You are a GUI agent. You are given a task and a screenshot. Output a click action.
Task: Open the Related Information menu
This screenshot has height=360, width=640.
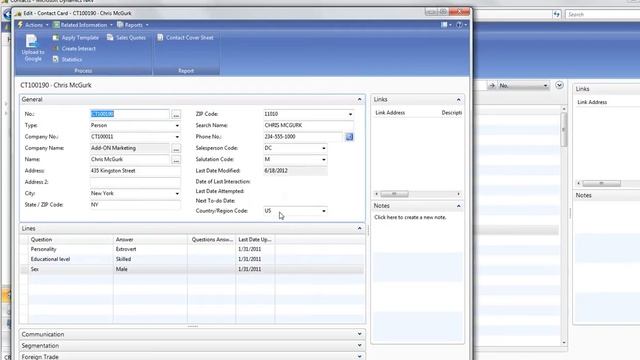(83, 25)
